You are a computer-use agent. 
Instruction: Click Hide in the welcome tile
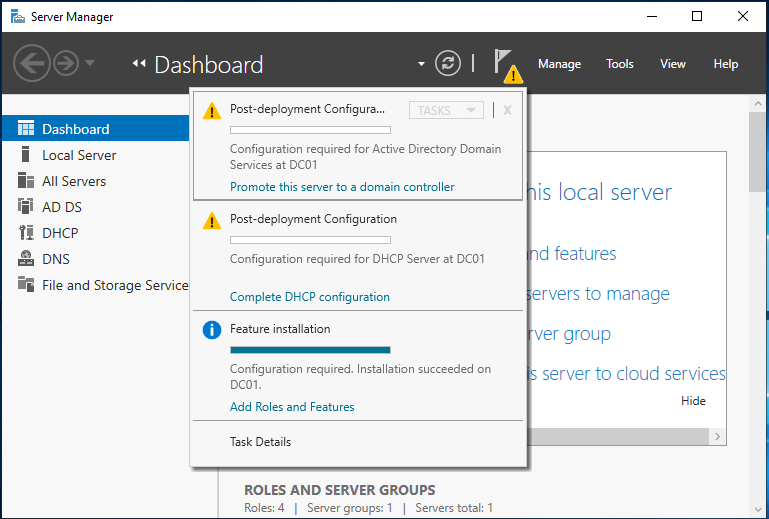tap(693, 401)
